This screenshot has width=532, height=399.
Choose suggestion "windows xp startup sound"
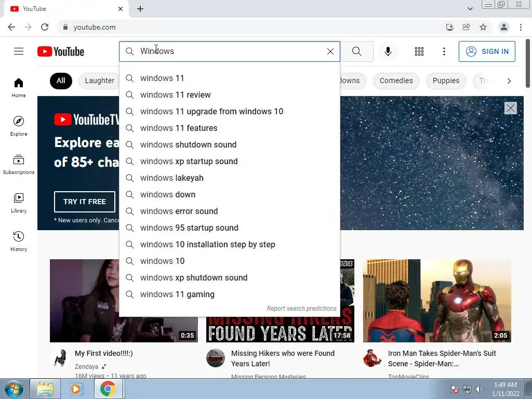(229, 161)
